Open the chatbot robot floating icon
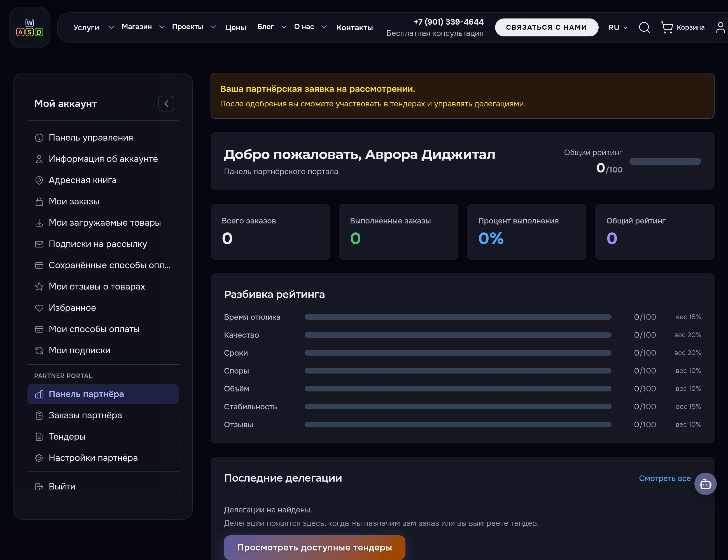Screen dimensions: 728x560 (705, 484)
